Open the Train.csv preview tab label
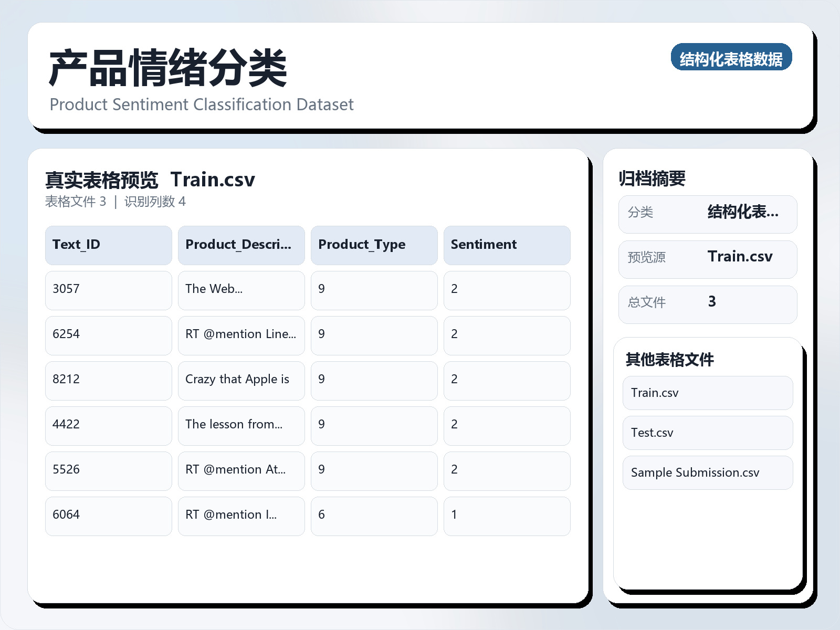The width and height of the screenshot is (840, 630). [213, 180]
